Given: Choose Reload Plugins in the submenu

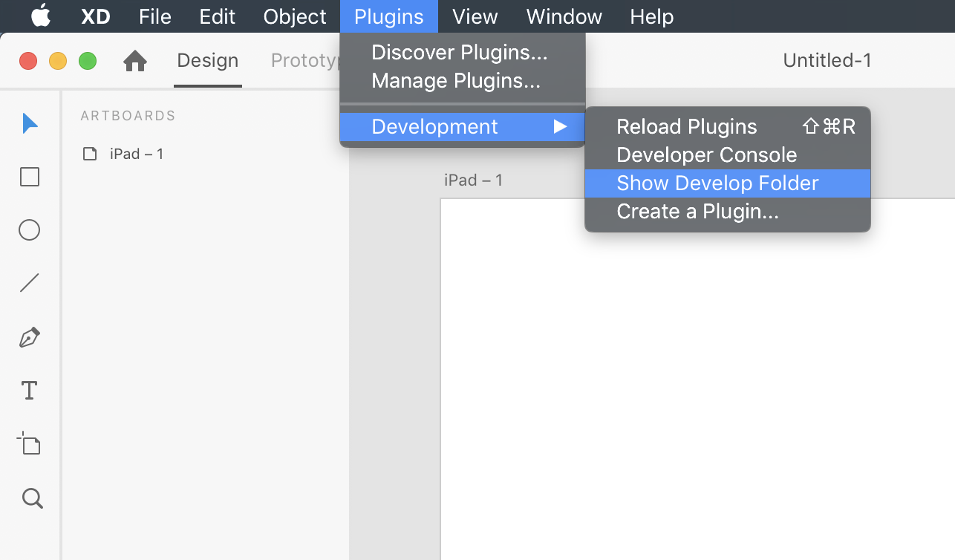Looking at the screenshot, I should [728, 127].
